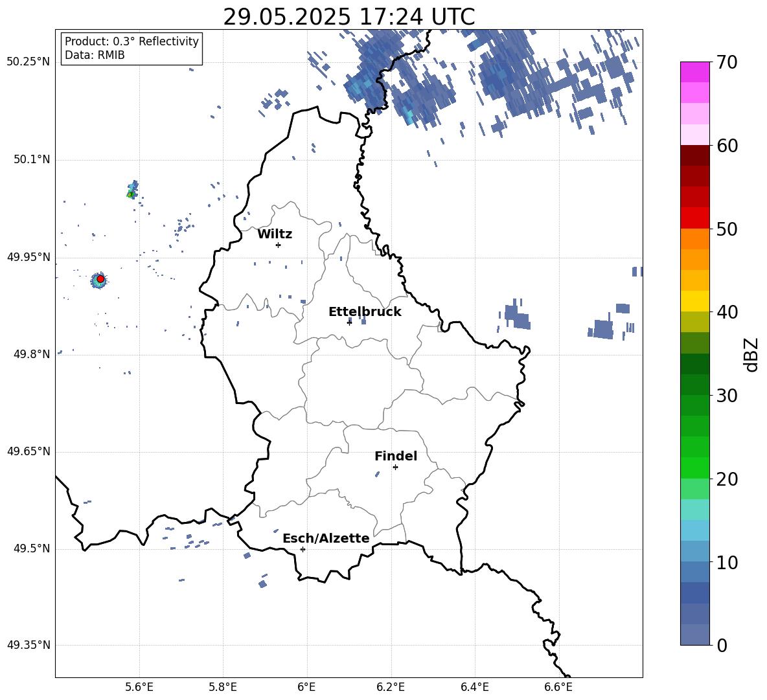The width and height of the screenshot is (767, 700).
Task: Click the 49.8°N latitude label
Action: click(x=32, y=354)
